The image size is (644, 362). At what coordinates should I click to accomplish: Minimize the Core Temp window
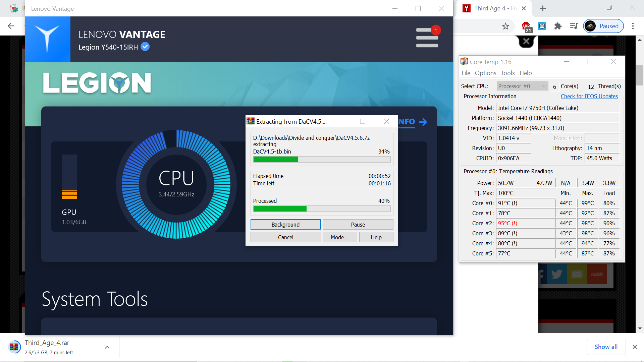click(x=567, y=62)
